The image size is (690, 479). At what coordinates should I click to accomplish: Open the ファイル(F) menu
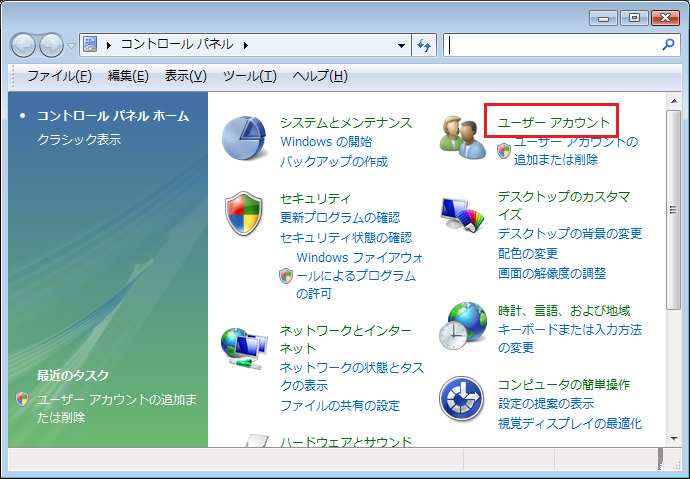(59, 76)
